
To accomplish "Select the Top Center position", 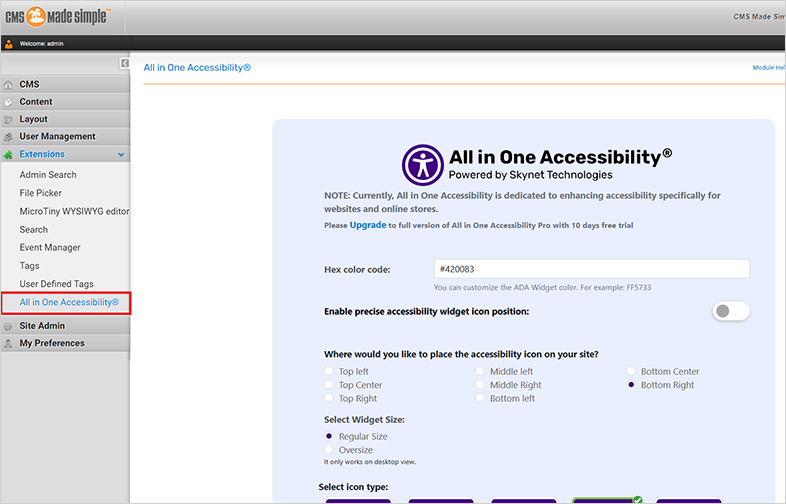I will [x=329, y=385].
